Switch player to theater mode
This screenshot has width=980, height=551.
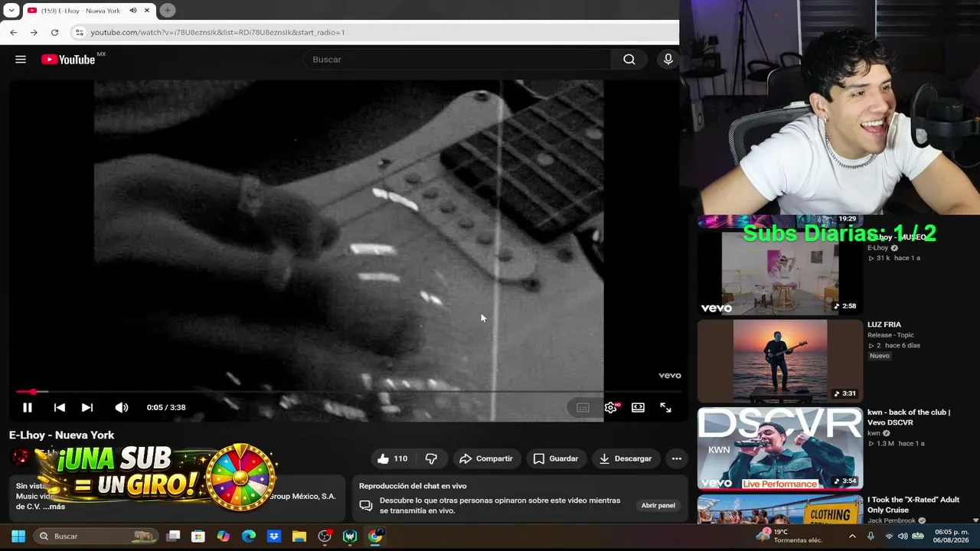point(638,408)
